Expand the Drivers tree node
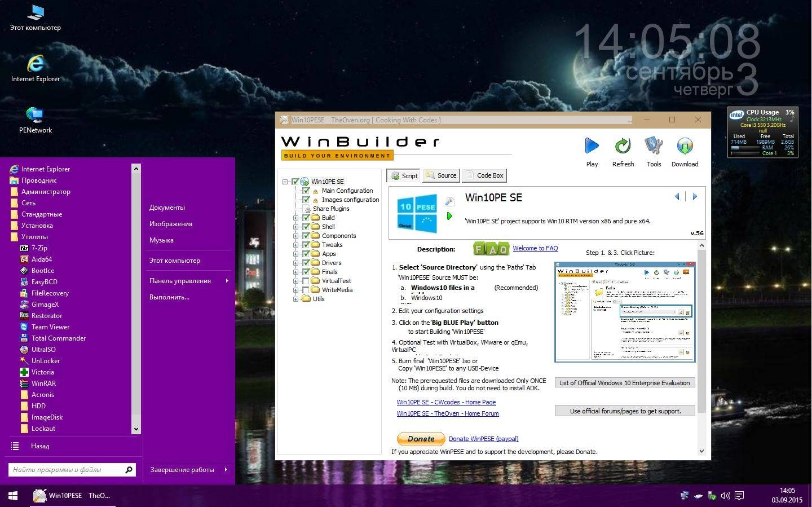The image size is (812, 507). pyautogui.click(x=295, y=263)
